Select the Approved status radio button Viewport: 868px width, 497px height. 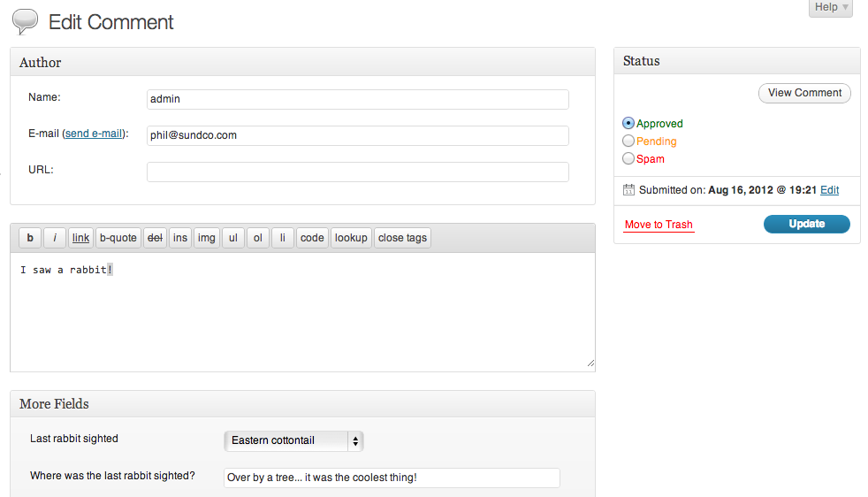pos(628,124)
